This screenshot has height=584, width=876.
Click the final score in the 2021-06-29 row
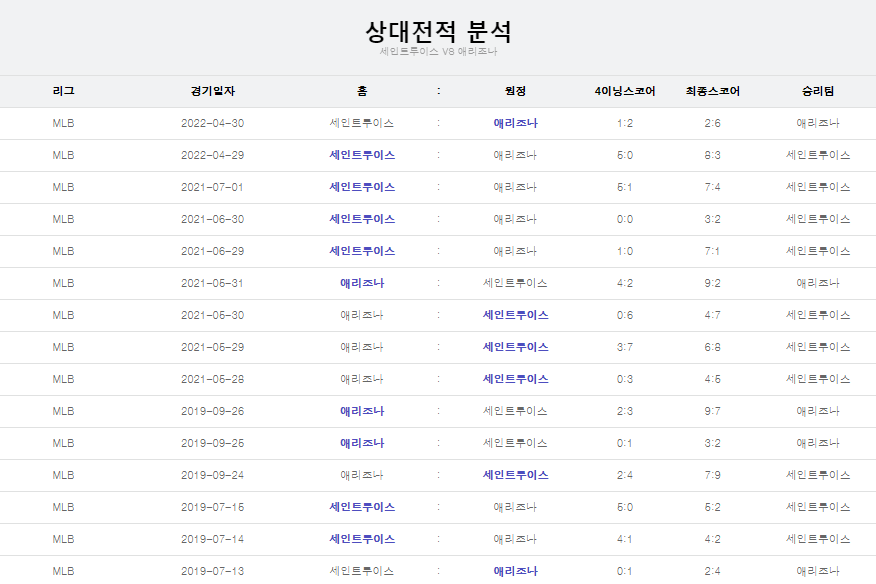[x=712, y=251]
